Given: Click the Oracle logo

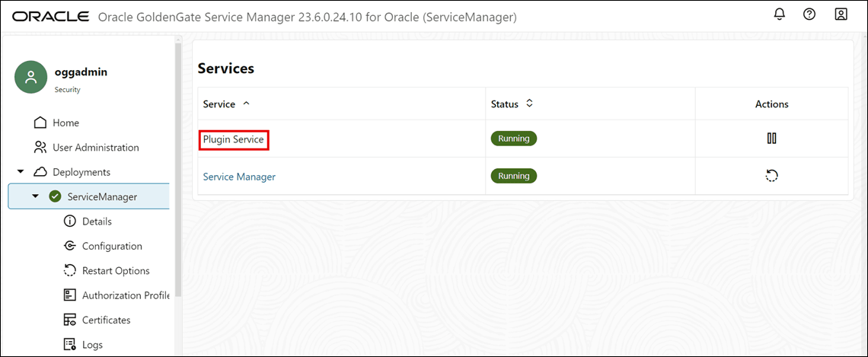Looking at the screenshot, I should (50, 17).
